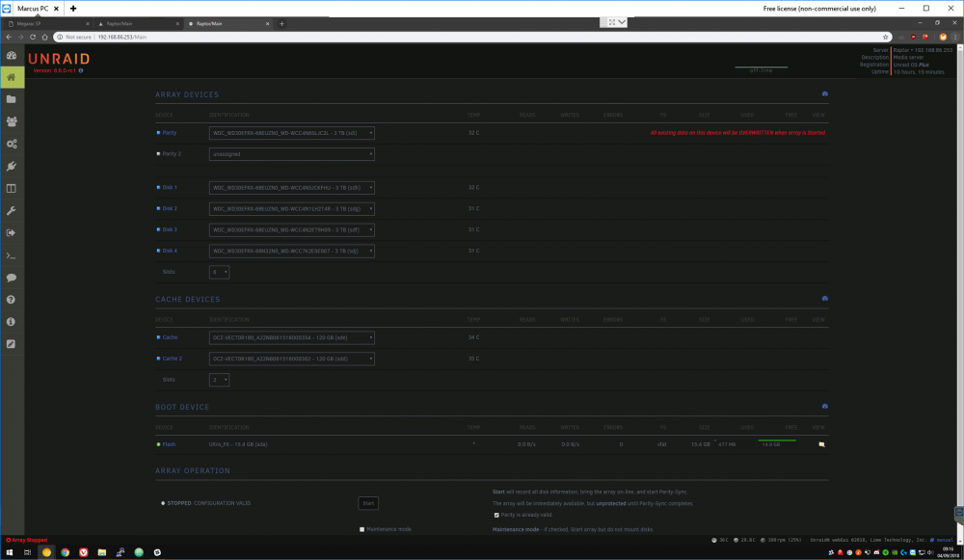This screenshot has width=964, height=560.
Task: Click the Windows Start button
Action: point(10,552)
